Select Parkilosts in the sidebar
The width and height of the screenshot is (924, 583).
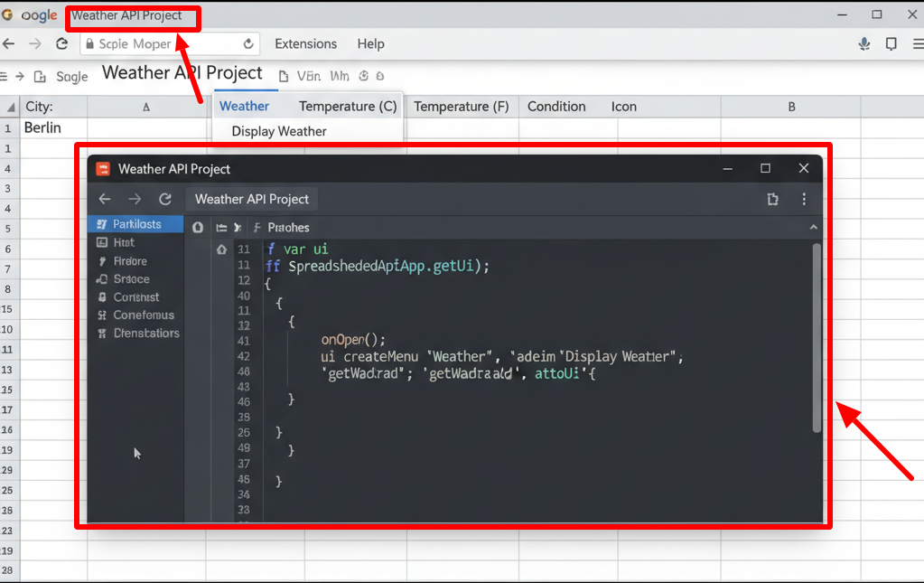[x=136, y=224]
